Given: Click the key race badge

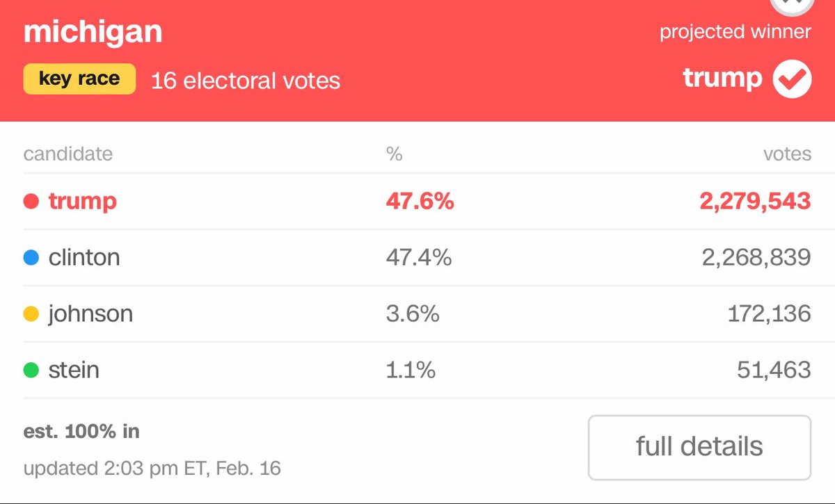Looking at the screenshot, I should pos(79,79).
